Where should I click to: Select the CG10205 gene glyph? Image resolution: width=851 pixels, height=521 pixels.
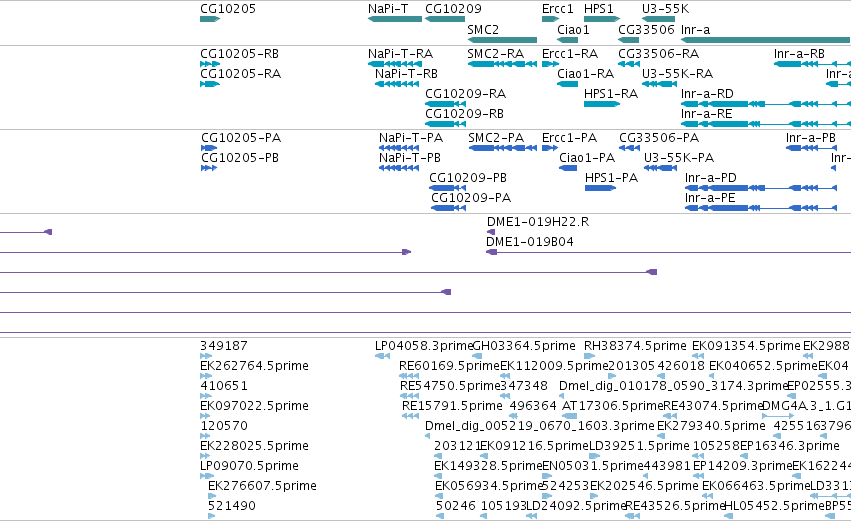coord(210,19)
